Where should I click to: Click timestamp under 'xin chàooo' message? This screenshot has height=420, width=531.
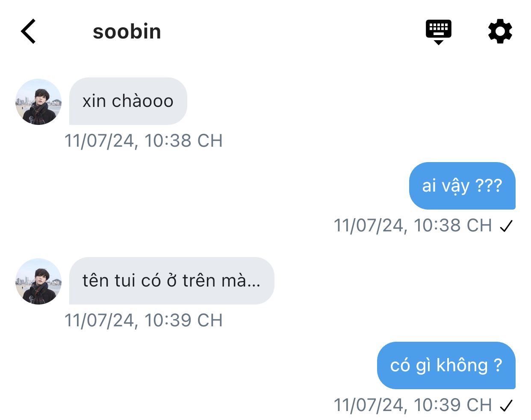click(x=144, y=141)
